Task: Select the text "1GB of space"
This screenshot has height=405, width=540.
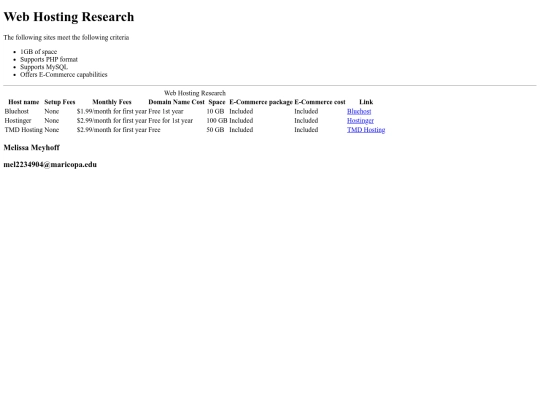Action: point(39,52)
